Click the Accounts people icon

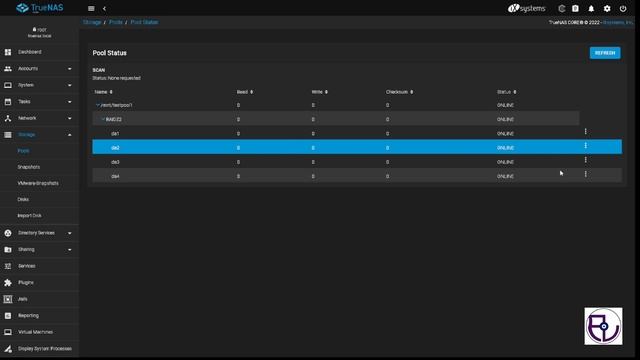tap(8, 69)
